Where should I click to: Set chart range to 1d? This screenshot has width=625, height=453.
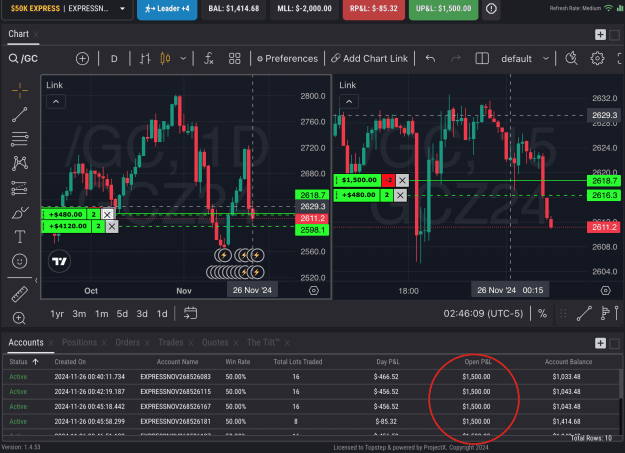[162, 314]
